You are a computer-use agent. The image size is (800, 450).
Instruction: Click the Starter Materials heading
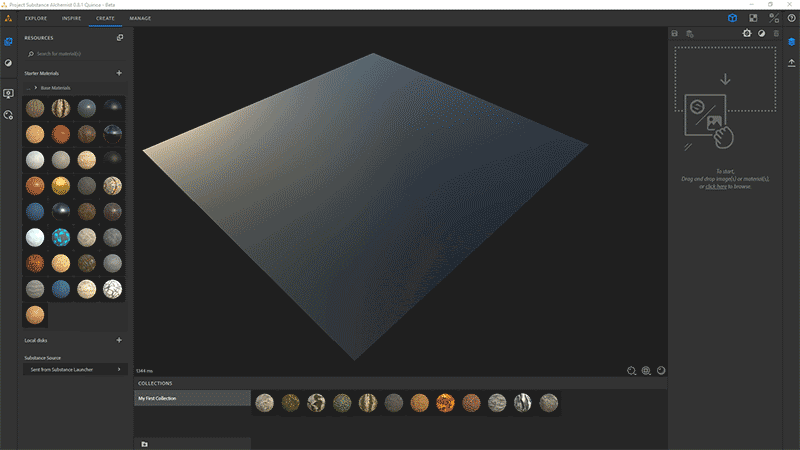pos(41,73)
